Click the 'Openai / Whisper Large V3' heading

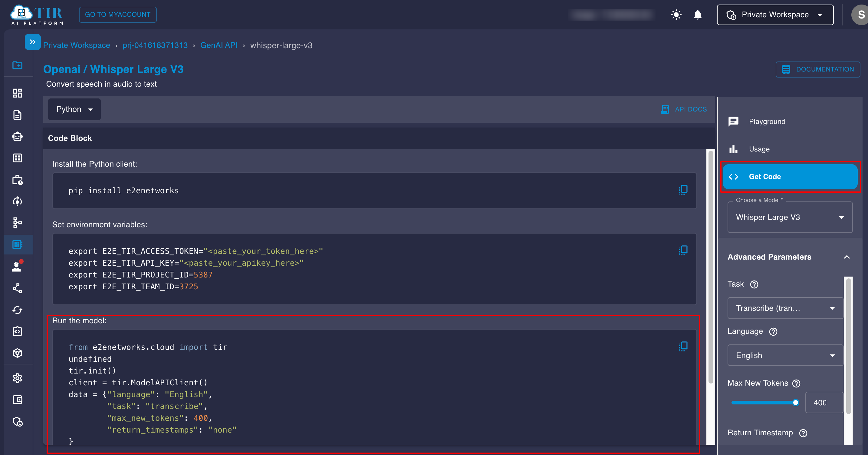[x=113, y=69]
